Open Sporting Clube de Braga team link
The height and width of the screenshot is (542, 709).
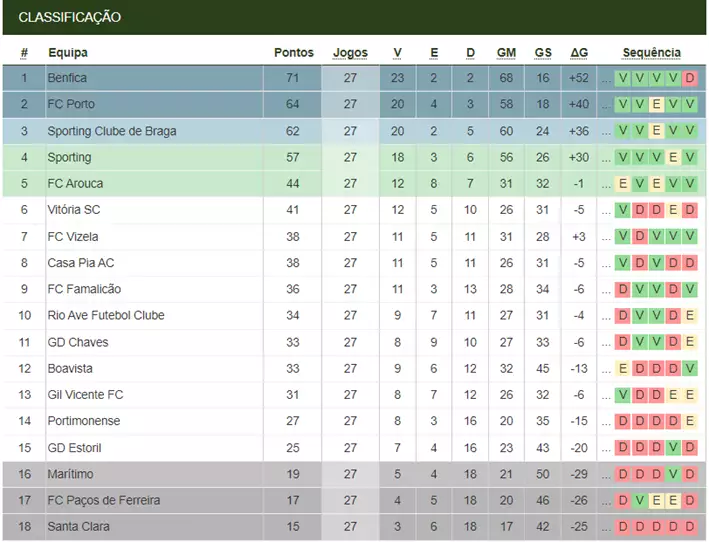112,131
